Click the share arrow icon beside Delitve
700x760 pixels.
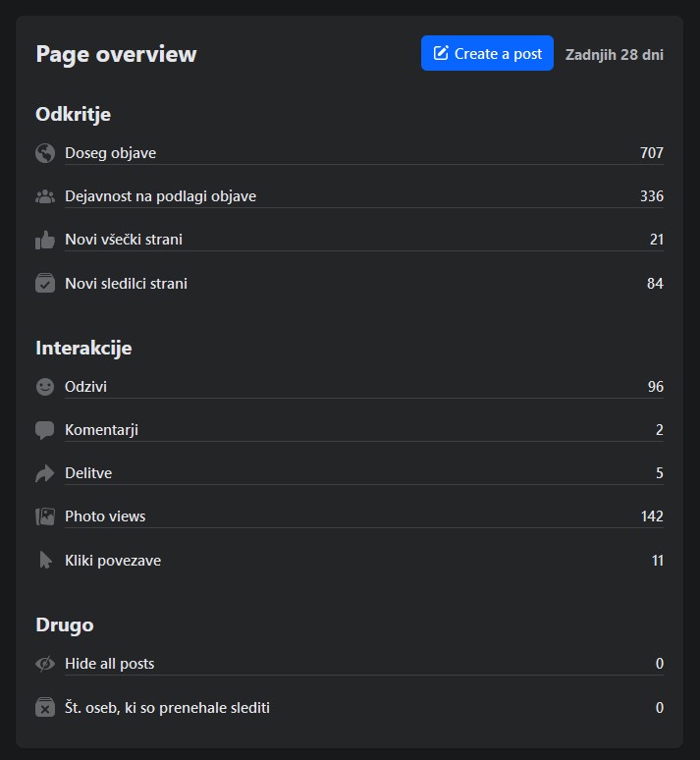(44, 473)
